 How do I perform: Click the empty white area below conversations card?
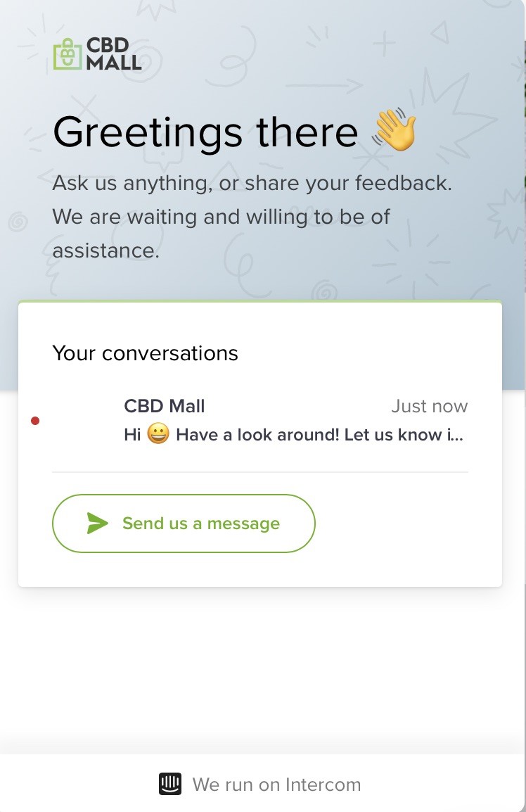[x=260, y=668]
